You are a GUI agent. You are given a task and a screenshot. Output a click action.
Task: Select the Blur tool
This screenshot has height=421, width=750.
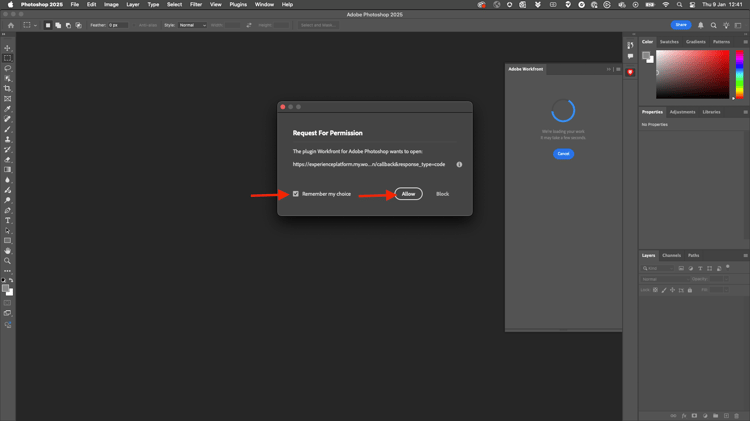click(x=7, y=180)
